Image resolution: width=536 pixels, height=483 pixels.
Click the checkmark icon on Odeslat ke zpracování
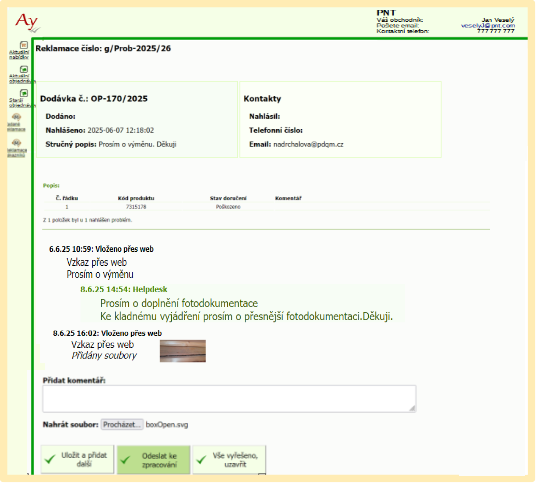point(125,459)
